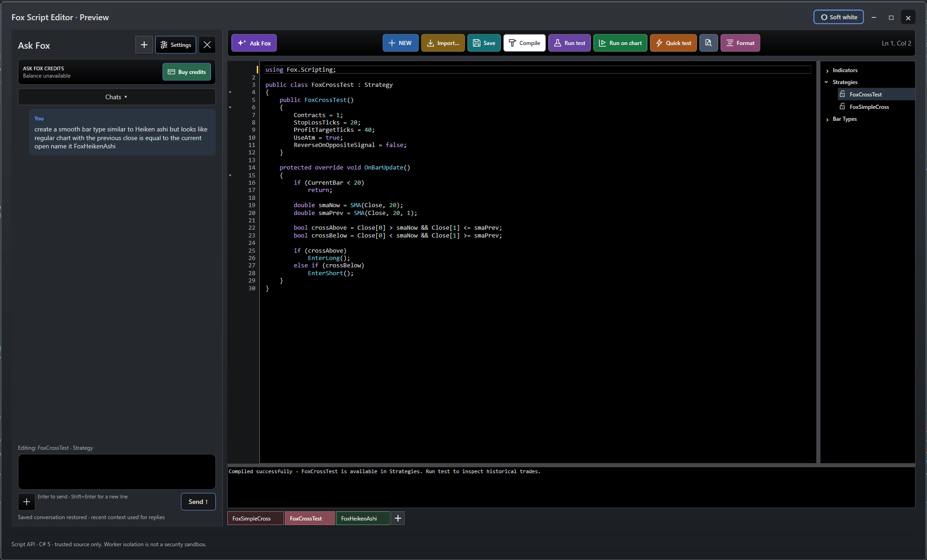Click the lock icon beside FoxSimpleCross
This screenshot has width=927, height=560.
[x=842, y=106]
